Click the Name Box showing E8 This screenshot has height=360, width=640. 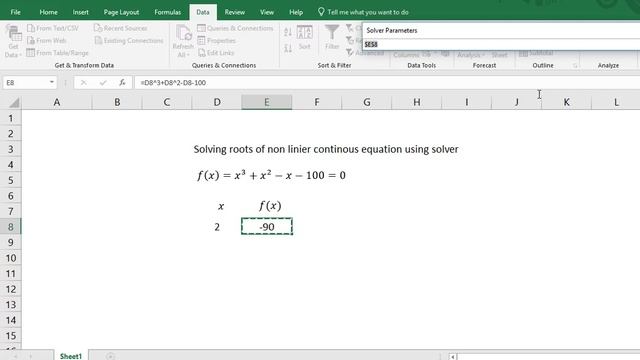pyautogui.click(x=25, y=82)
